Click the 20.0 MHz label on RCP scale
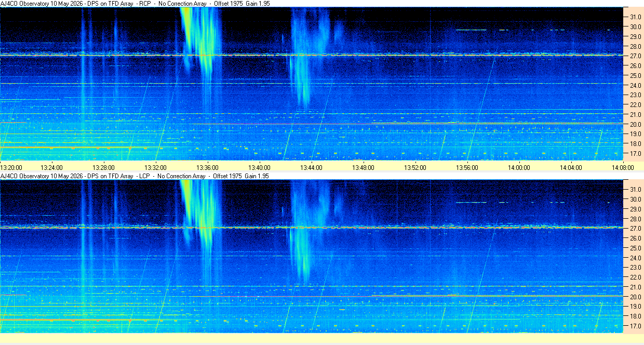Viewport: 644px width, 345px height. [636, 124]
